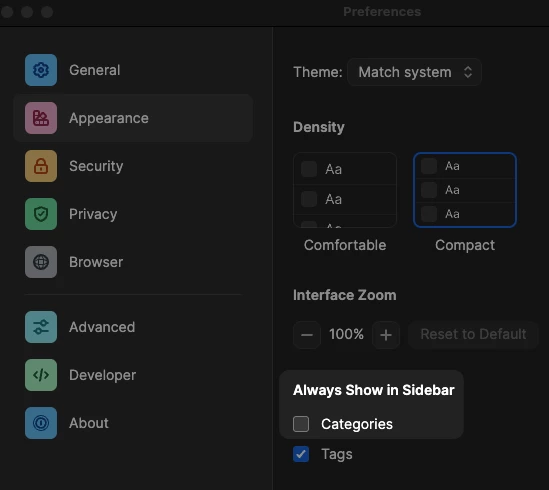Click the Theme dropdown arrows
Image resolution: width=549 pixels, height=490 pixels.
point(468,72)
